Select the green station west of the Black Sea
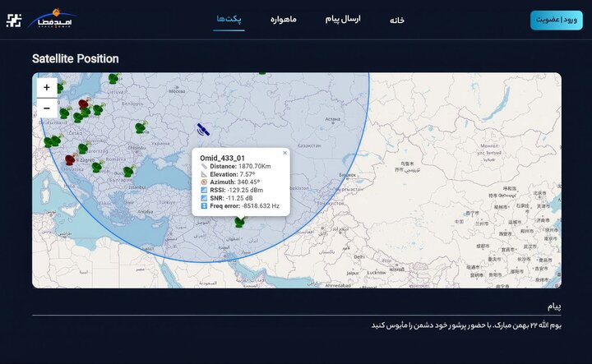The width and height of the screenshot is (592, 364). (x=128, y=171)
